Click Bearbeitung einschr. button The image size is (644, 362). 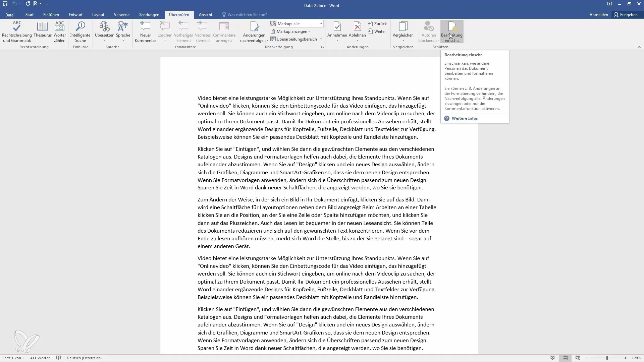pos(452,32)
